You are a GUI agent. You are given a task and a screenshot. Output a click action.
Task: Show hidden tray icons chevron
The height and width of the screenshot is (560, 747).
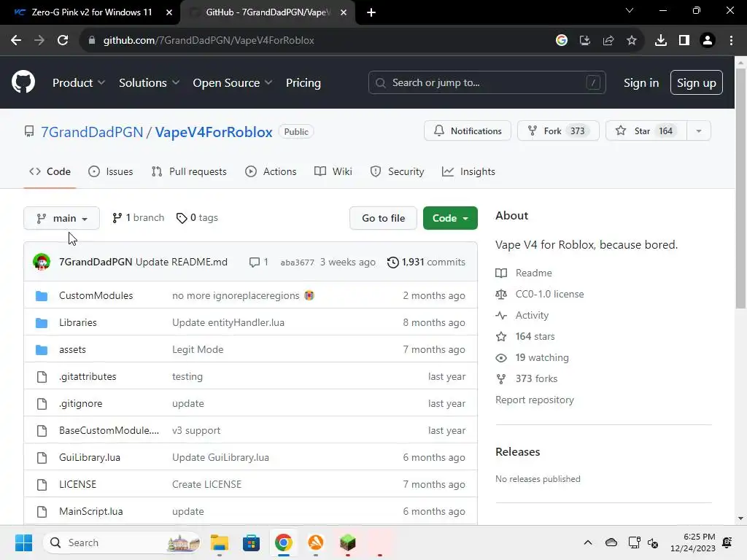tap(588, 542)
